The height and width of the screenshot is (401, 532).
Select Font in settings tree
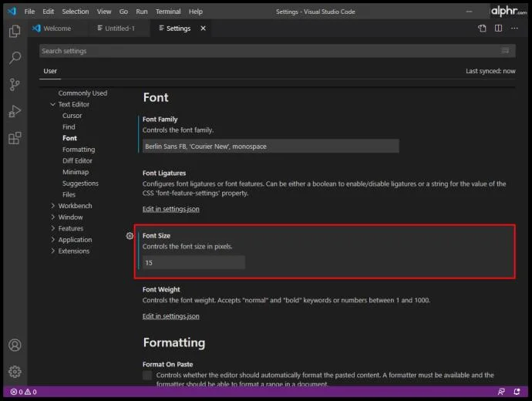(x=69, y=138)
